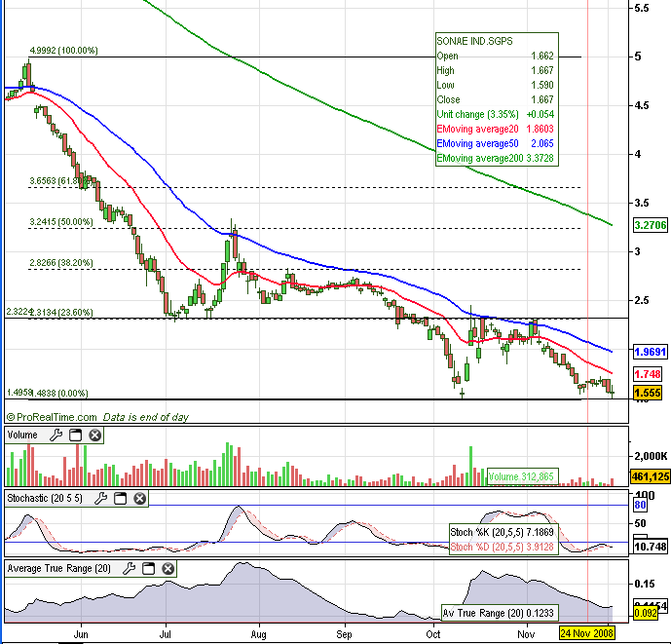671x644 pixels.
Task: Click the Volume 312,865 tooltip label
Action: (x=523, y=476)
